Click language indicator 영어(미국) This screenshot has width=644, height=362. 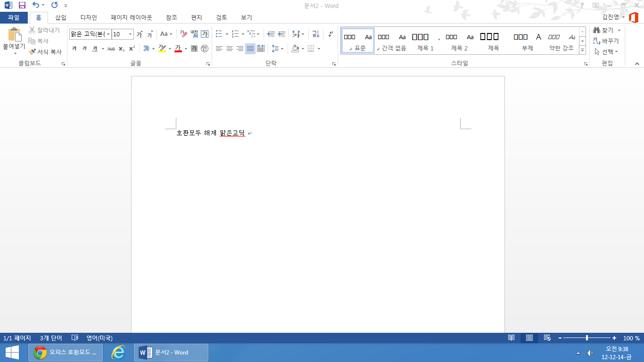(99, 338)
